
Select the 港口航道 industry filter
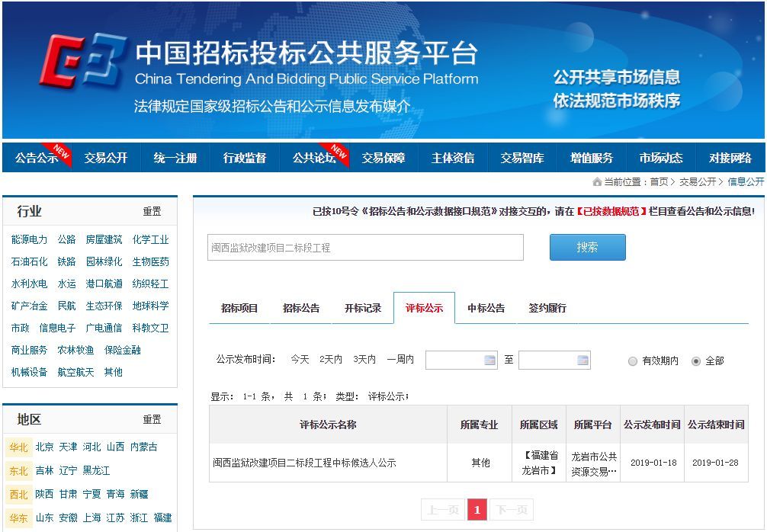click(x=104, y=284)
